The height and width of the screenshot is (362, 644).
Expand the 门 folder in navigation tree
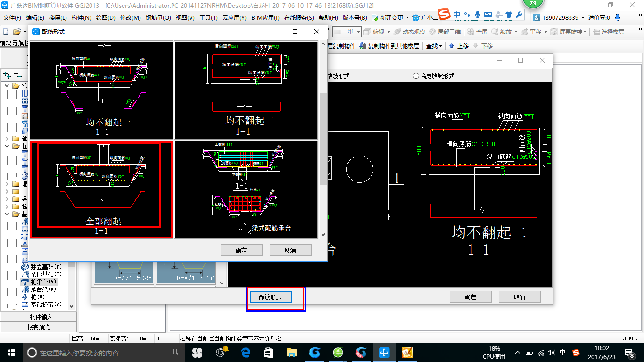[7, 191]
